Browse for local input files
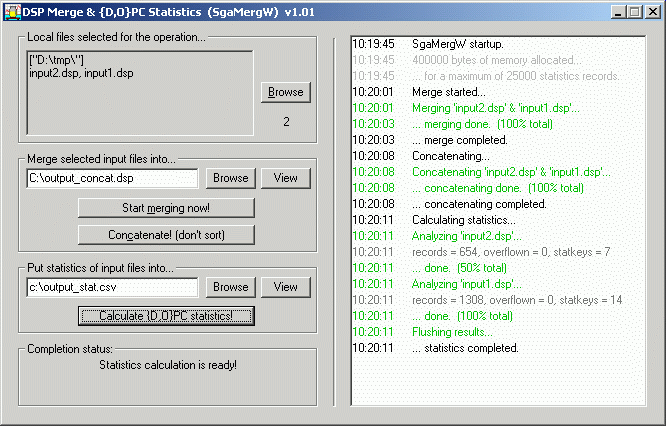The image size is (666, 426). coord(286,92)
